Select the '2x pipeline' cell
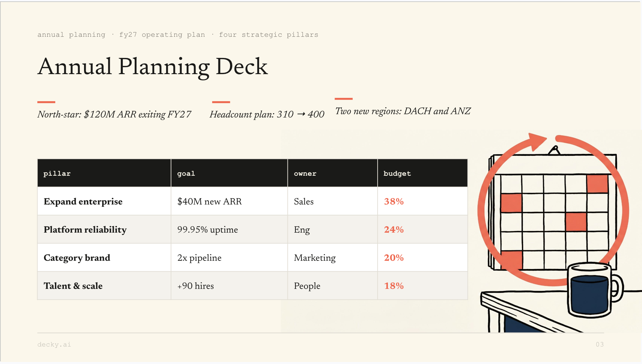The width and height of the screenshot is (642, 364). [x=229, y=257]
